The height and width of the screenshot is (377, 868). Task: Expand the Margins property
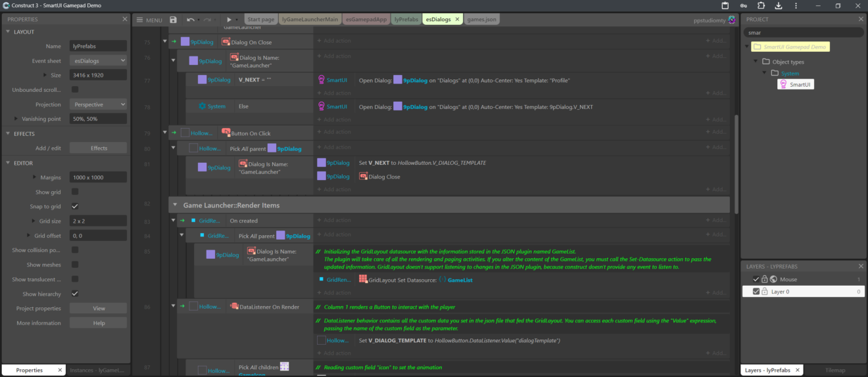pyautogui.click(x=35, y=177)
